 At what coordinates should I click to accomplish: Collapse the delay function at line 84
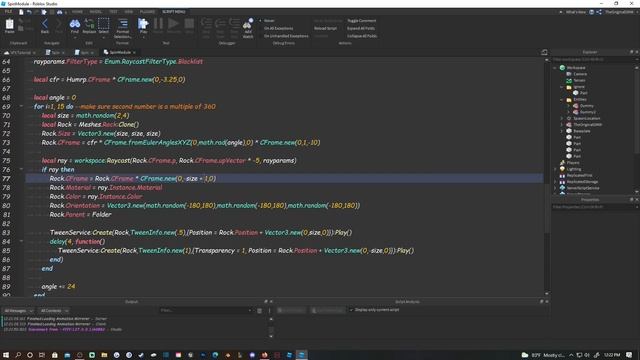22,241
